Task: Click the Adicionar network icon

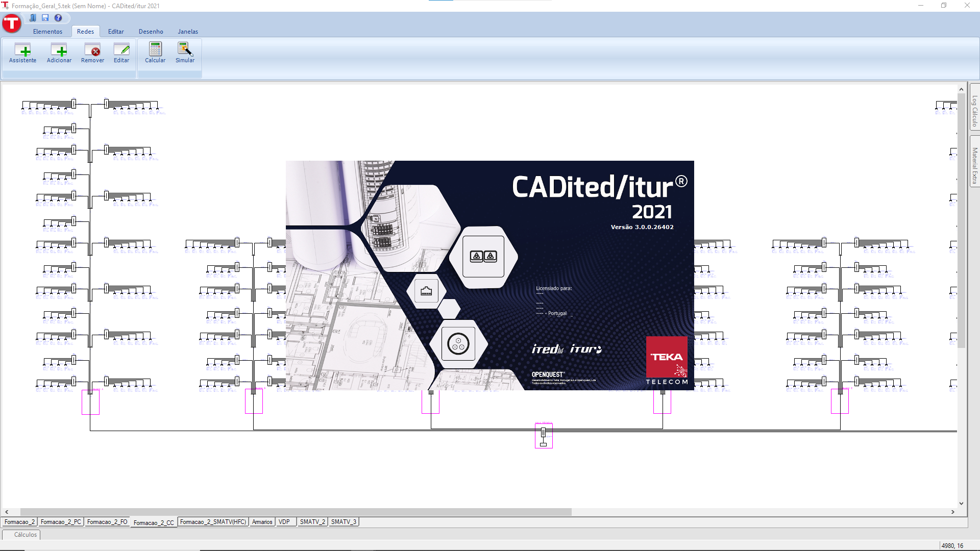Action: [x=59, y=53]
